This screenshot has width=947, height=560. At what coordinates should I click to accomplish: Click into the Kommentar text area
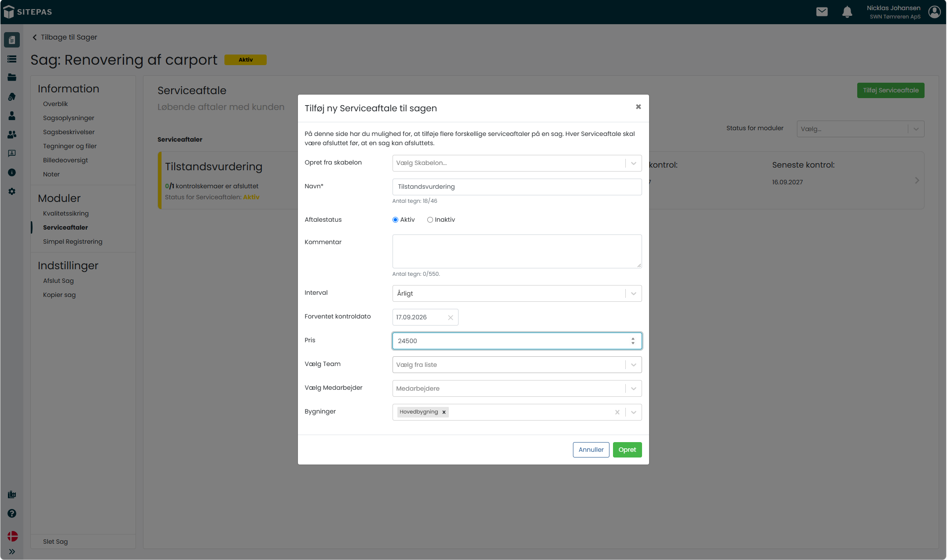[517, 251]
